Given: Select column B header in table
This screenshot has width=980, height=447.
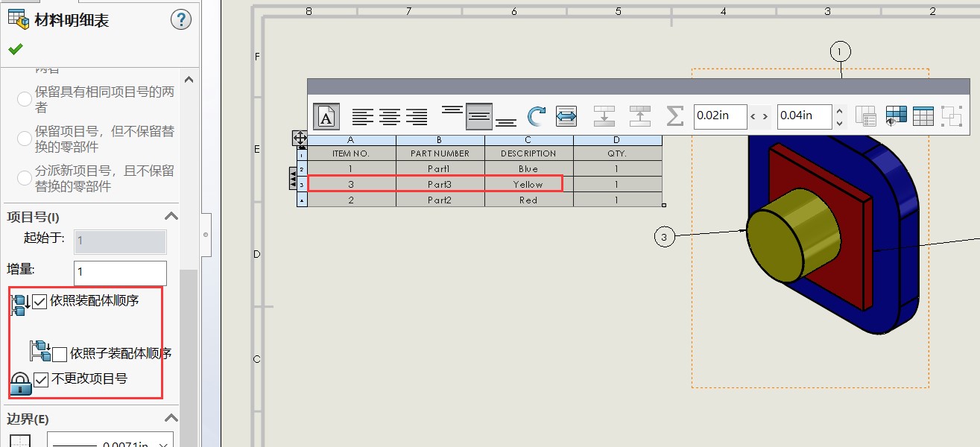Looking at the screenshot, I should [x=440, y=140].
